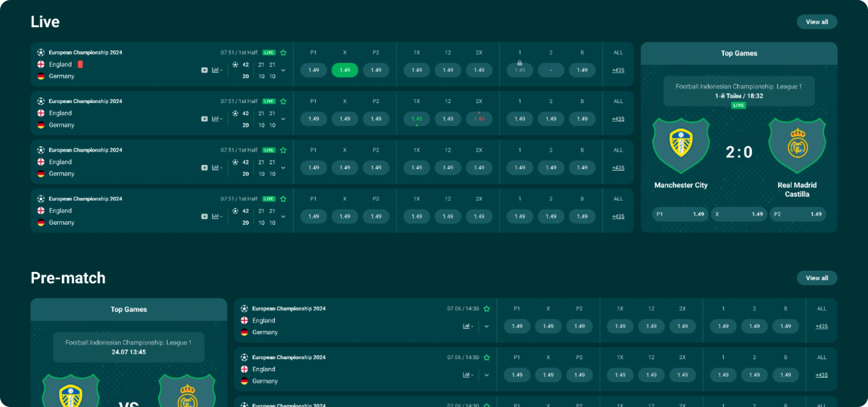Open +435 markets link for second live match
Screen dimensions: 868x407
pyautogui.click(x=618, y=119)
